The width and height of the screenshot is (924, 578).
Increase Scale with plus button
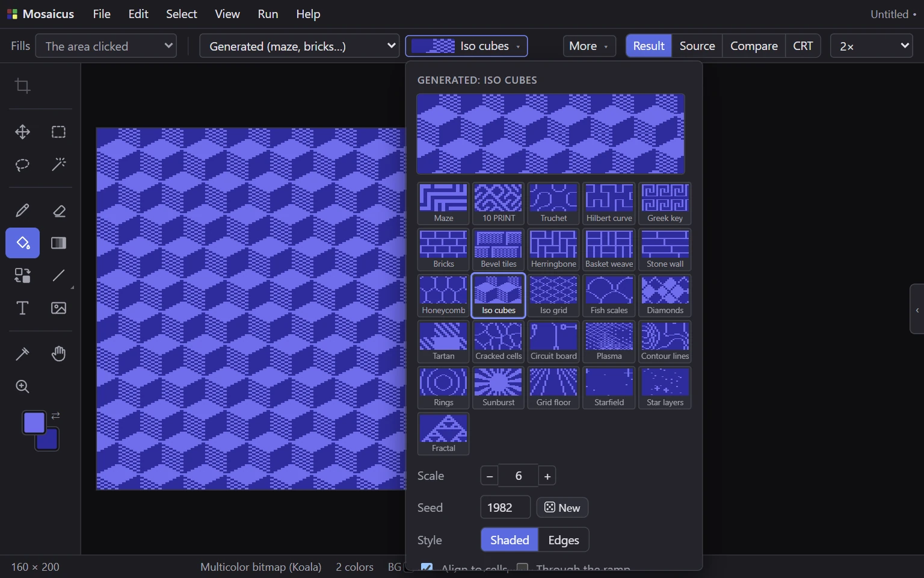(x=547, y=476)
